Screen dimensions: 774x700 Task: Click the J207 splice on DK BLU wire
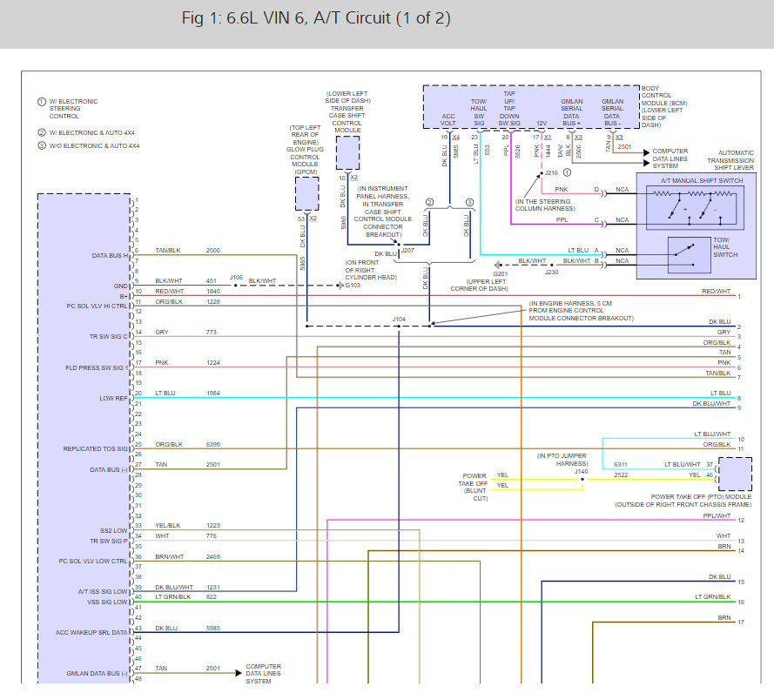pyautogui.click(x=399, y=246)
